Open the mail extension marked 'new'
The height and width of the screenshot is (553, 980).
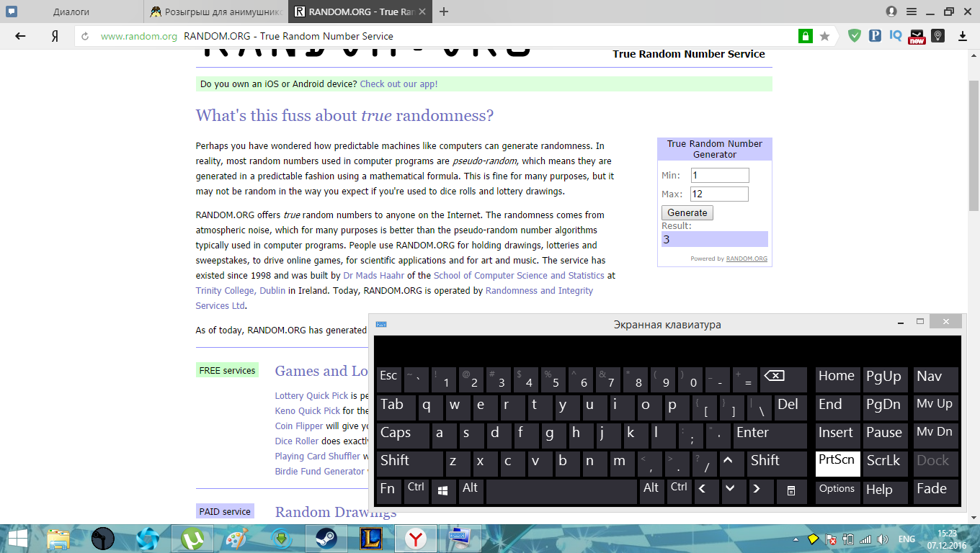(x=917, y=36)
